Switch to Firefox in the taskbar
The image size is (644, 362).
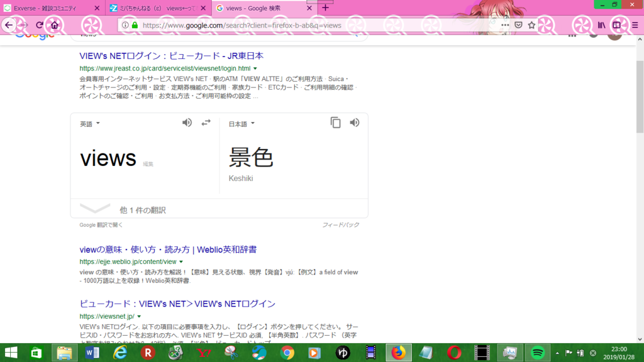point(398,353)
